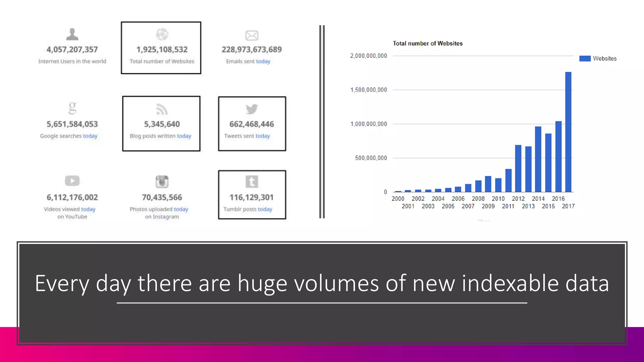Click the 'on Instagram' caption text
Screen dimensions: 644x362
click(162, 217)
